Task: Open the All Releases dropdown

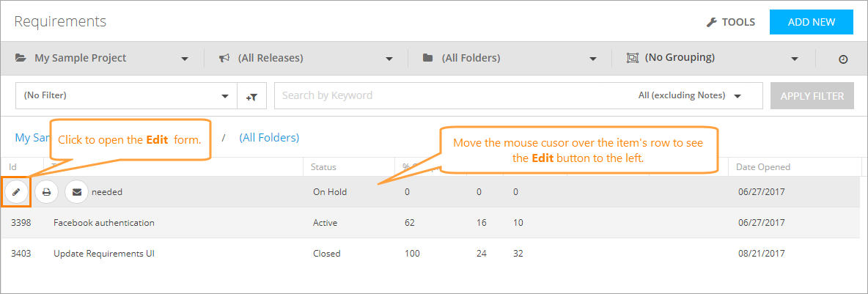Action: click(389, 59)
